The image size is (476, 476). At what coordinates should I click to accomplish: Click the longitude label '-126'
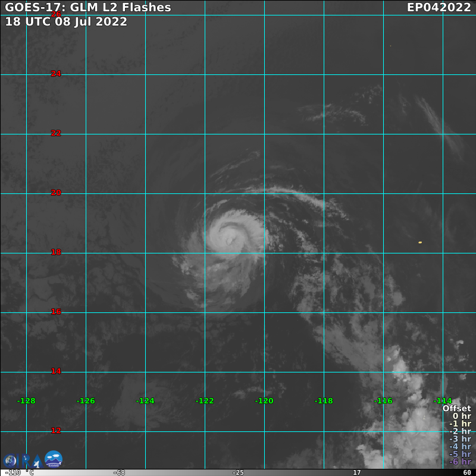click(x=86, y=400)
